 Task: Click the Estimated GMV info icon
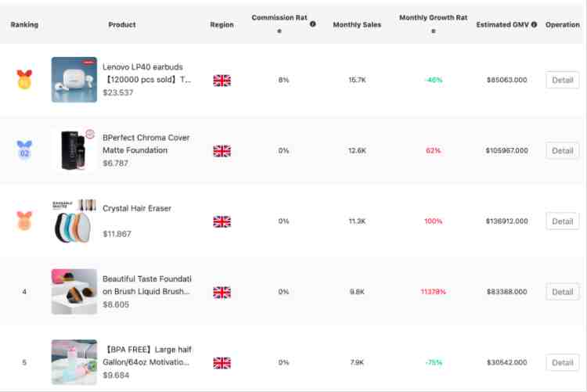point(534,25)
